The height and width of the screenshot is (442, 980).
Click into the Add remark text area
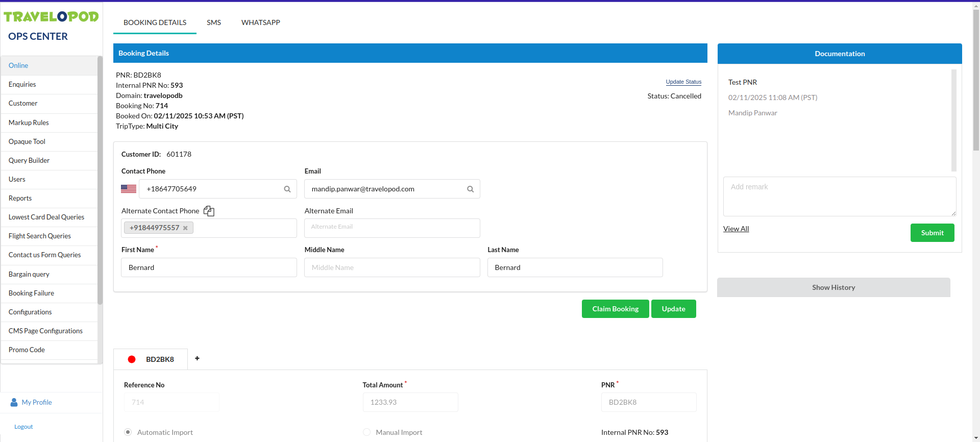[x=839, y=197]
